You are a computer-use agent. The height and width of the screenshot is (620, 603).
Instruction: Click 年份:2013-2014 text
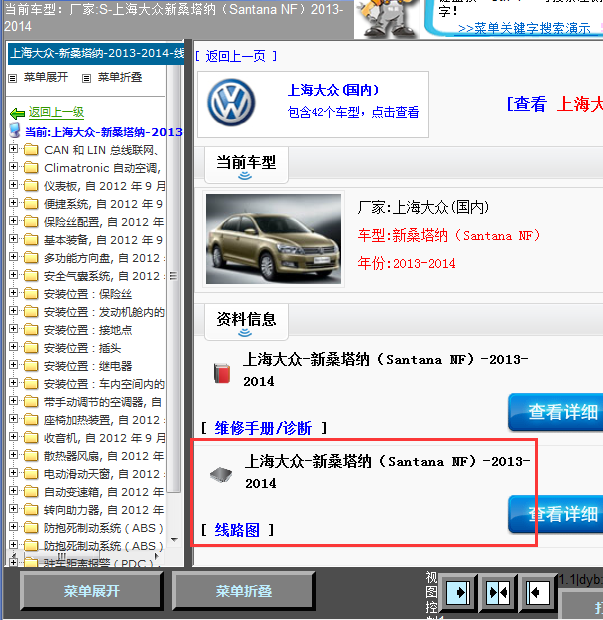(406, 263)
